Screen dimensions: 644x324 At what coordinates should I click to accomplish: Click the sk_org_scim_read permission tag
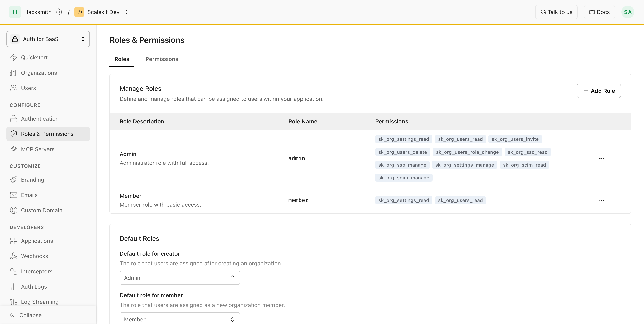[x=524, y=165]
